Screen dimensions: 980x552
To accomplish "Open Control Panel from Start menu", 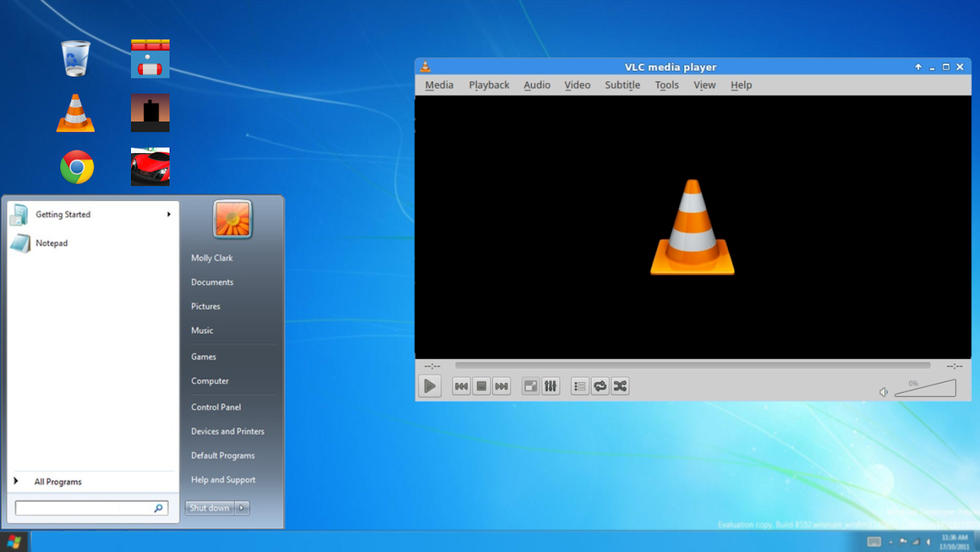I will (x=216, y=407).
